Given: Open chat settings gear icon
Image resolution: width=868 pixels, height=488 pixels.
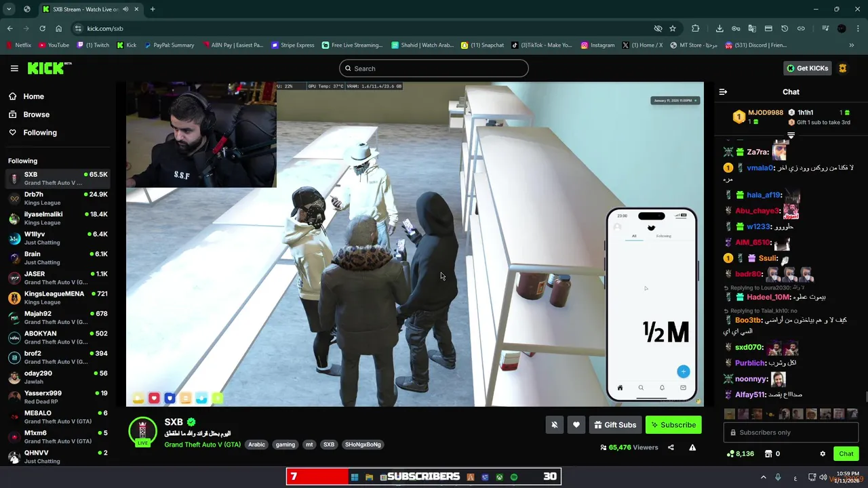Looking at the screenshot, I should pos(823,454).
